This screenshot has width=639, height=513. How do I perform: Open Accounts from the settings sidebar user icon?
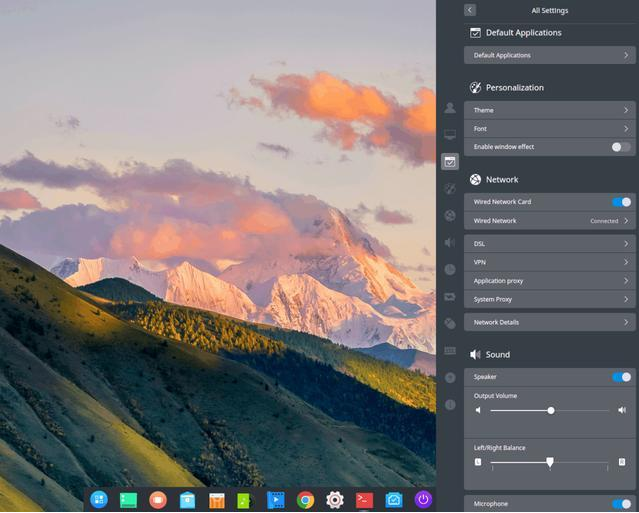450,107
